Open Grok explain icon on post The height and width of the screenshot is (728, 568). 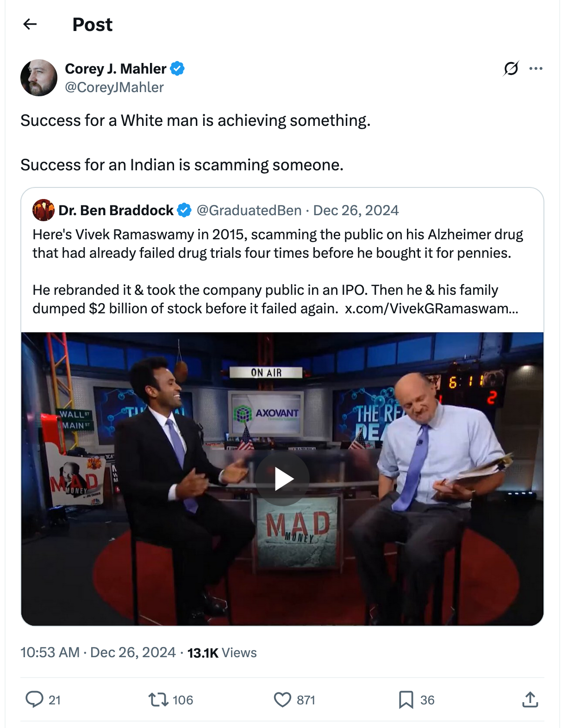(x=511, y=68)
